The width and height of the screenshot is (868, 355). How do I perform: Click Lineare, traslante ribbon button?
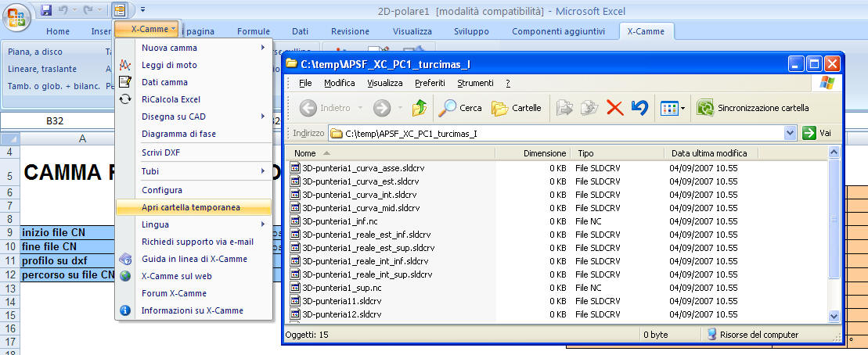[x=42, y=69]
